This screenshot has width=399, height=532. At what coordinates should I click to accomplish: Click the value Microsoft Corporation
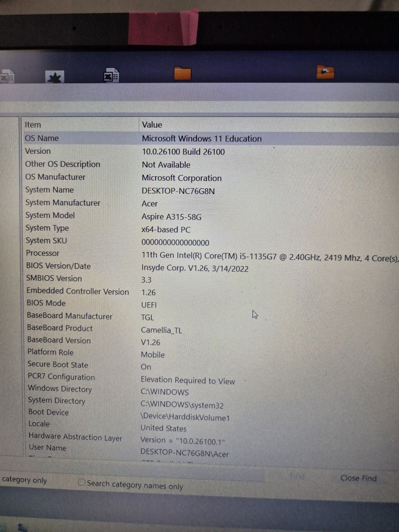click(182, 178)
